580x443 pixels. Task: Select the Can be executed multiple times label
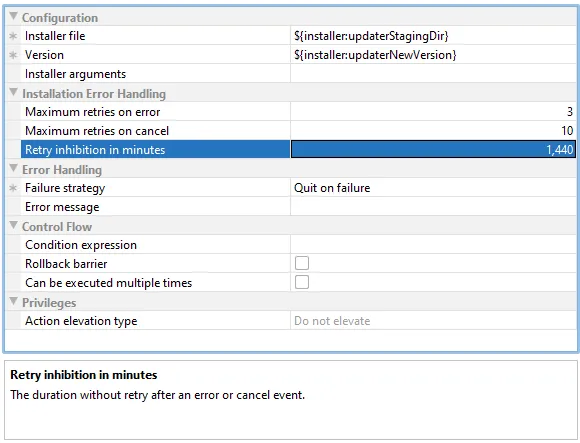109,283
